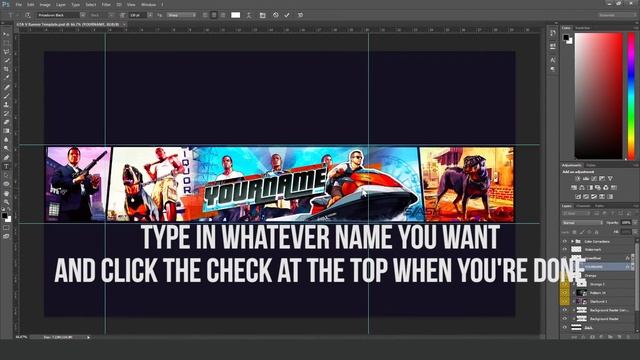The width and height of the screenshot is (640, 360).
Task: Open the workspace switcher dropdown
Action: coord(617,15)
